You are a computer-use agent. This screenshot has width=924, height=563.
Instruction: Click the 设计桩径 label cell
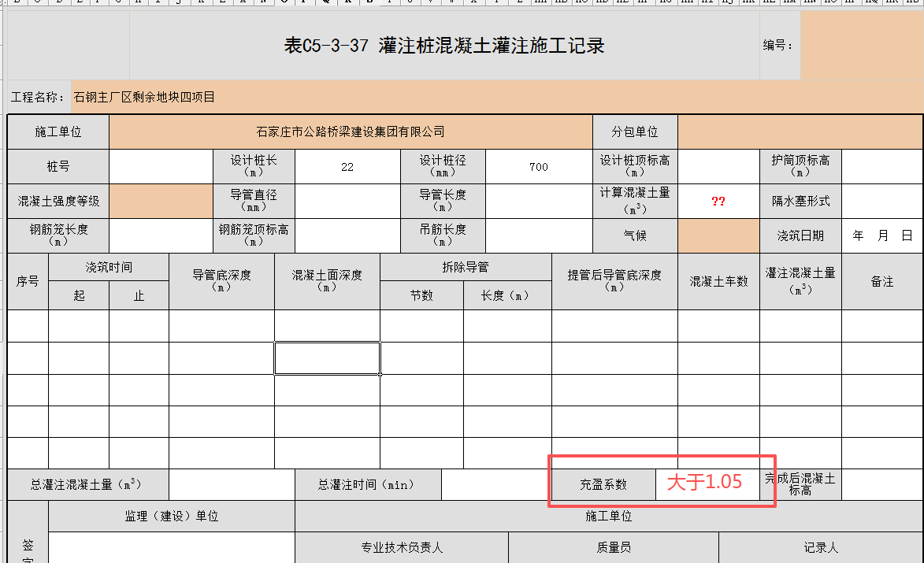pos(443,167)
